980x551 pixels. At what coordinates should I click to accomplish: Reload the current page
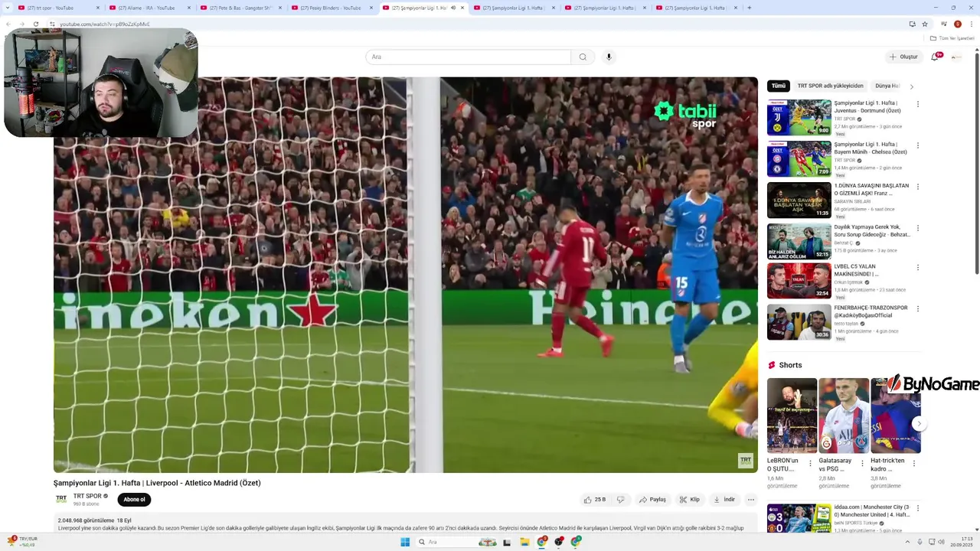click(38, 24)
